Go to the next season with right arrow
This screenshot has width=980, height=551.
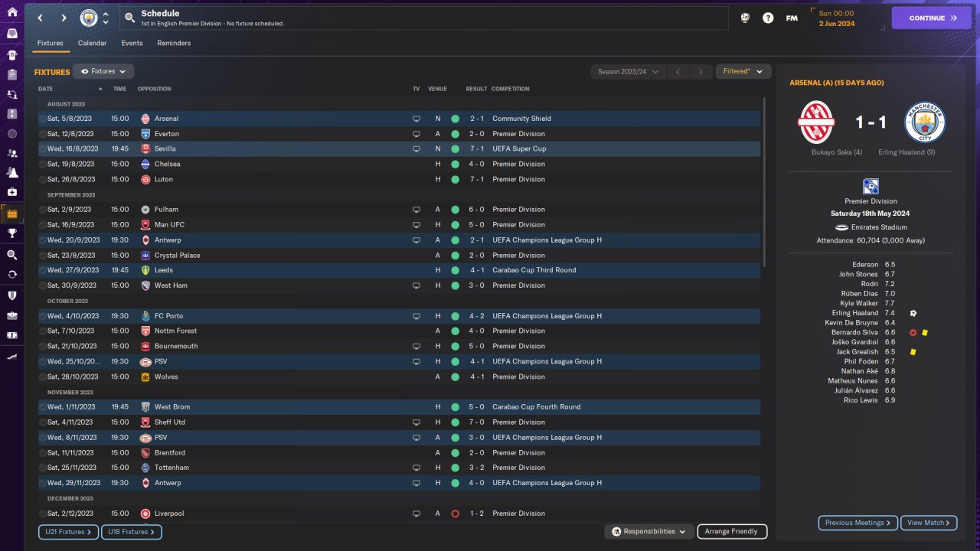[x=700, y=72]
